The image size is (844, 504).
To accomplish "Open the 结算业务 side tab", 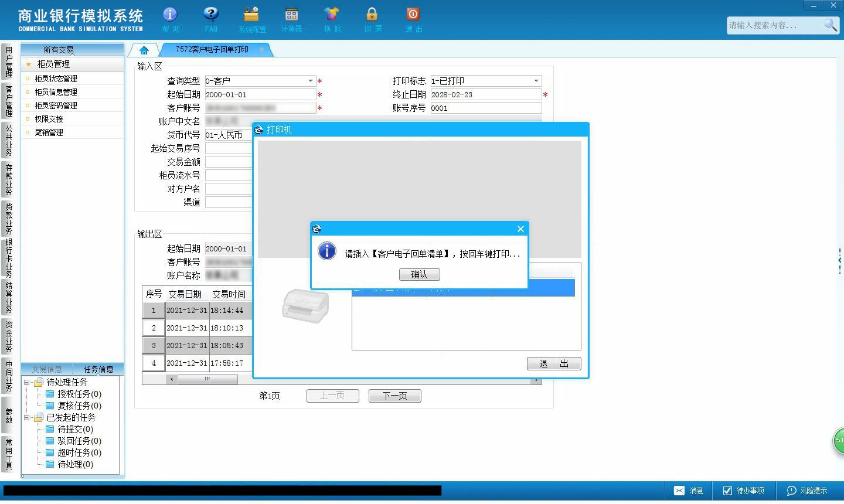I will coord(9,298).
